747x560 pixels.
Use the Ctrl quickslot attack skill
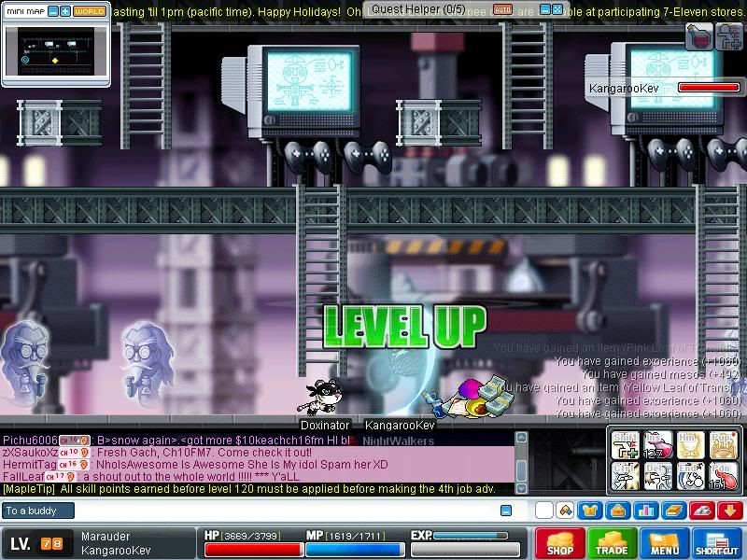tap(625, 476)
